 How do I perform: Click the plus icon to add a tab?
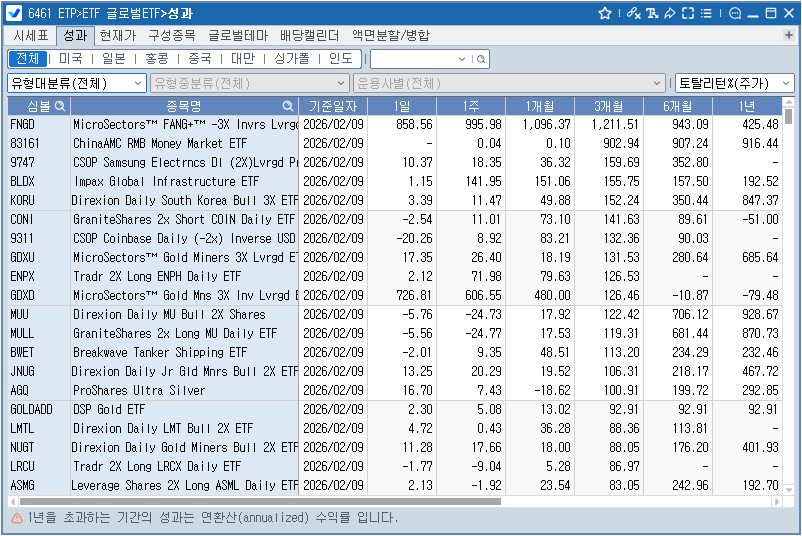tap(789, 35)
